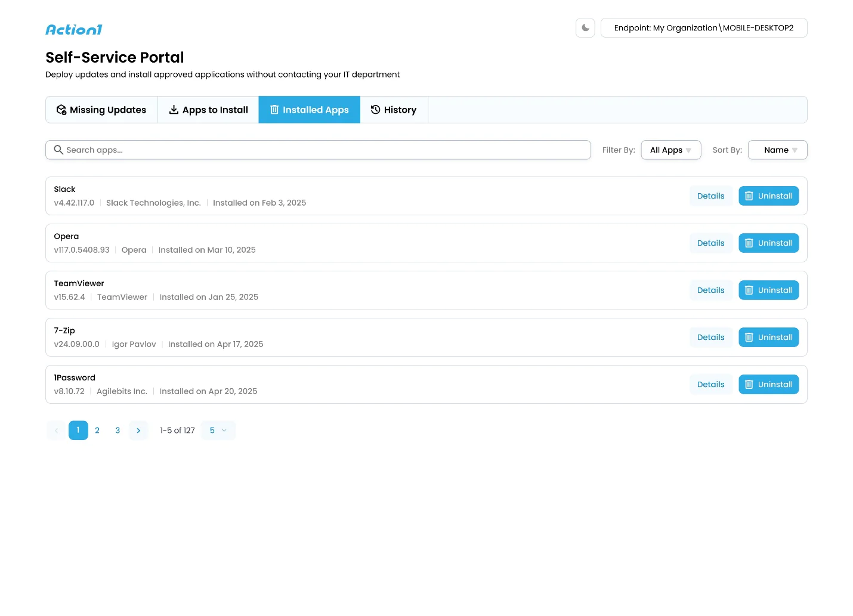Click the Endpoint MOBILE-DESKTOP2 box
The width and height of the screenshot is (853, 616).
[x=703, y=28]
